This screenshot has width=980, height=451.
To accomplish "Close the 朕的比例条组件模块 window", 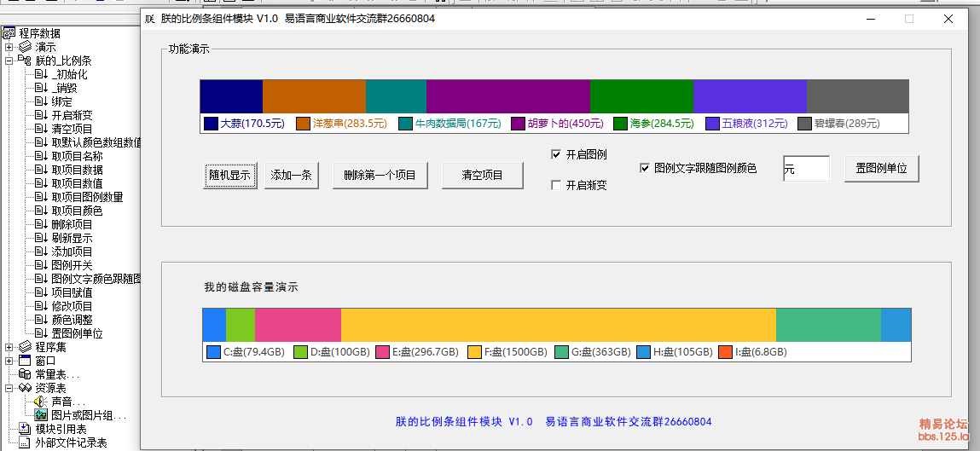I will tap(948, 19).
